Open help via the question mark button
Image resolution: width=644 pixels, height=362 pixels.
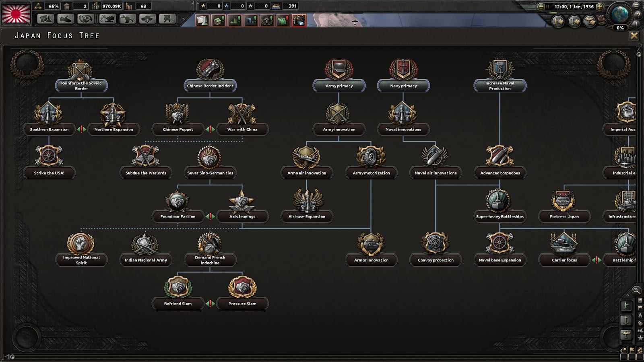638,15
